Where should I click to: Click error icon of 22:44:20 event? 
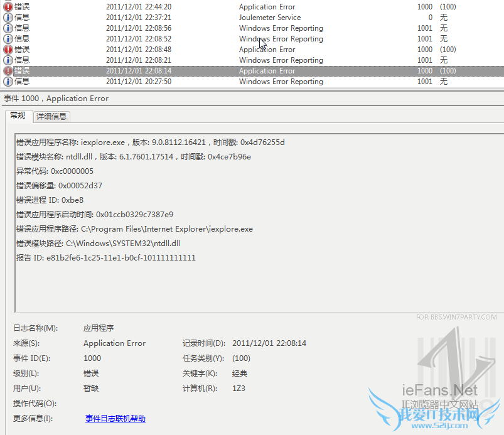[8, 6]
